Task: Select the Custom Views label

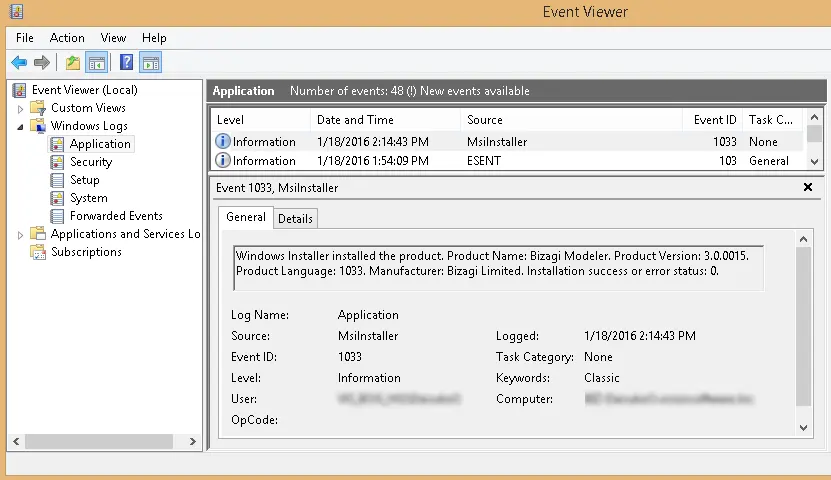Action: (x=88, y=108)
